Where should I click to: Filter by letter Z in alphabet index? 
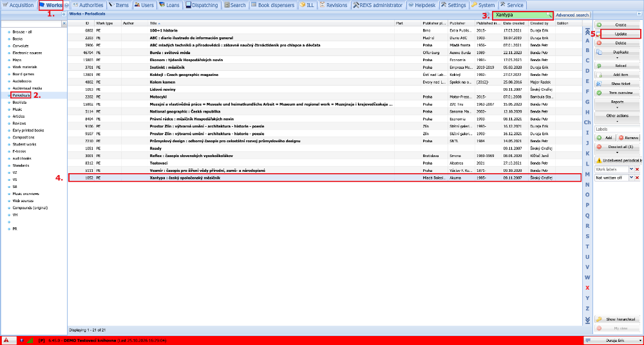[587, 308]
